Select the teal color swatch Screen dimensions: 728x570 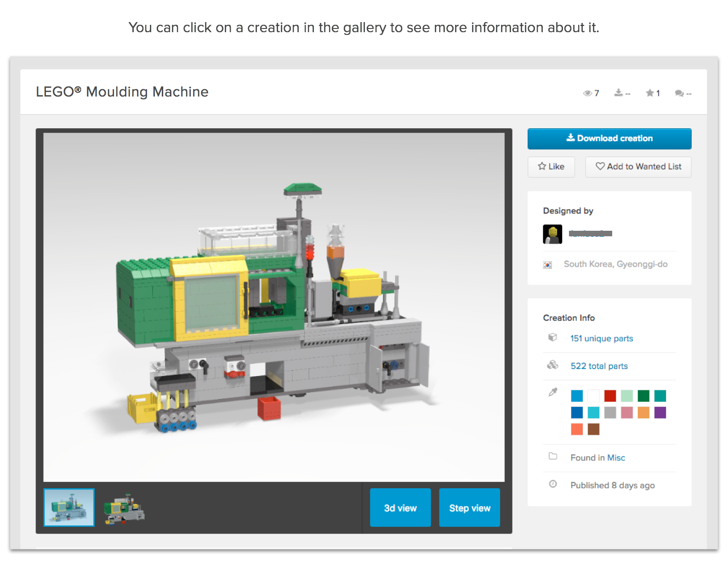tap(660, 396)
